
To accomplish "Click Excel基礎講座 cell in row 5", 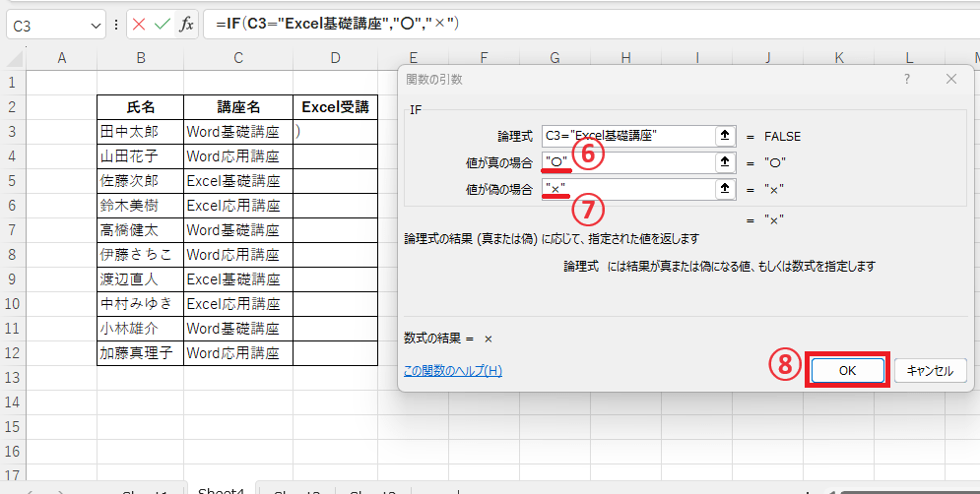I will (238, 181).
